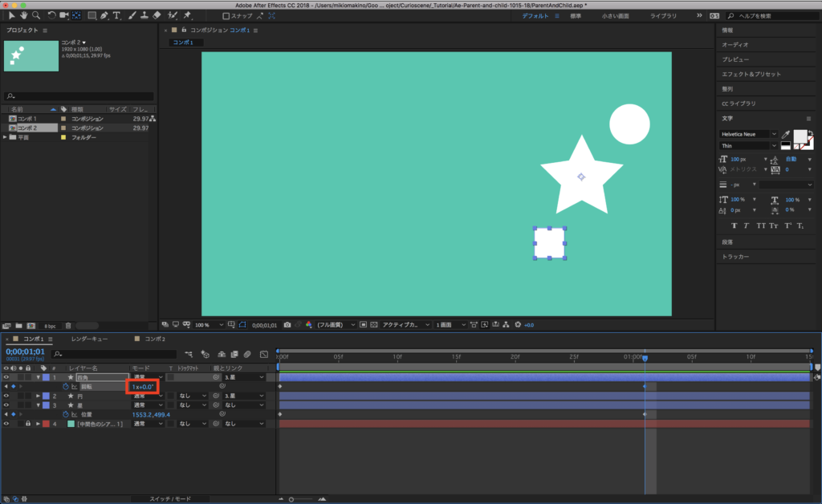Unlock layer 4 via lock icon
Image resolution: width=822 pixels, height=504 pixels.
click(27, 424)
